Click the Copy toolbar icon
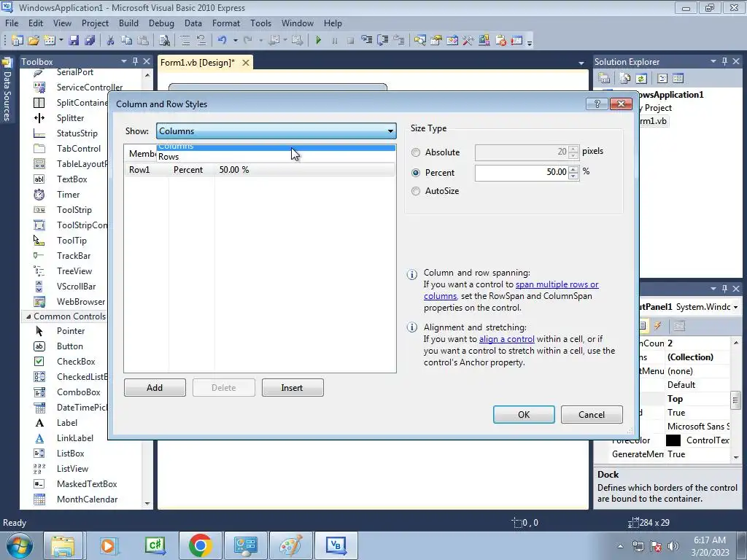747x560 pixels. coord(126,41)
